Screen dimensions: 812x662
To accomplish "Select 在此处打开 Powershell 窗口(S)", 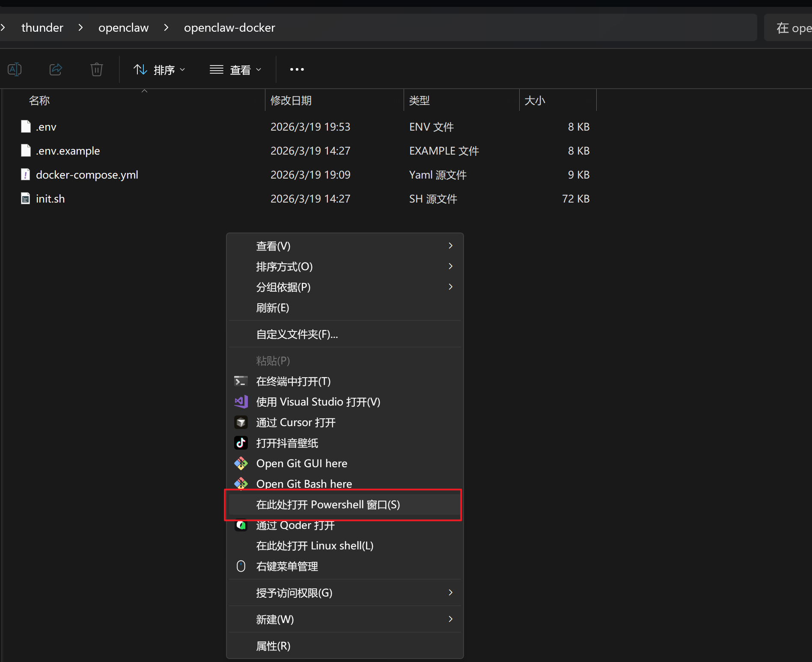I will (x=328, y=505).
